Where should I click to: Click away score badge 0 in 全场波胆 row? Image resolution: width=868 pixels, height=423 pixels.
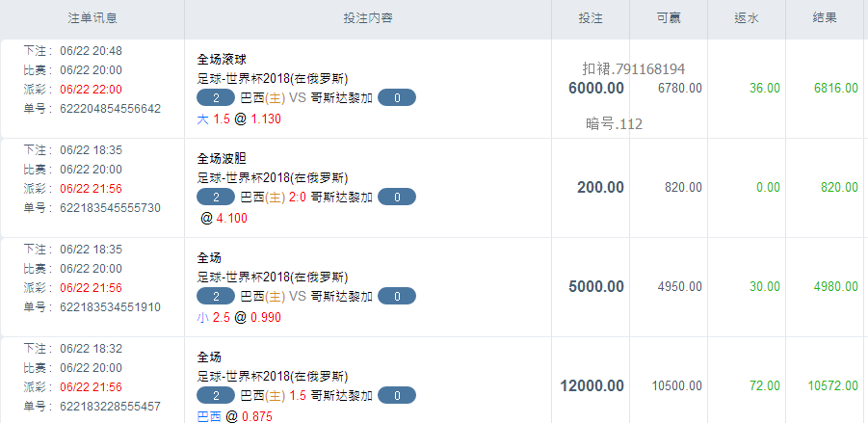pyautogui.click(x=397, y=197)
